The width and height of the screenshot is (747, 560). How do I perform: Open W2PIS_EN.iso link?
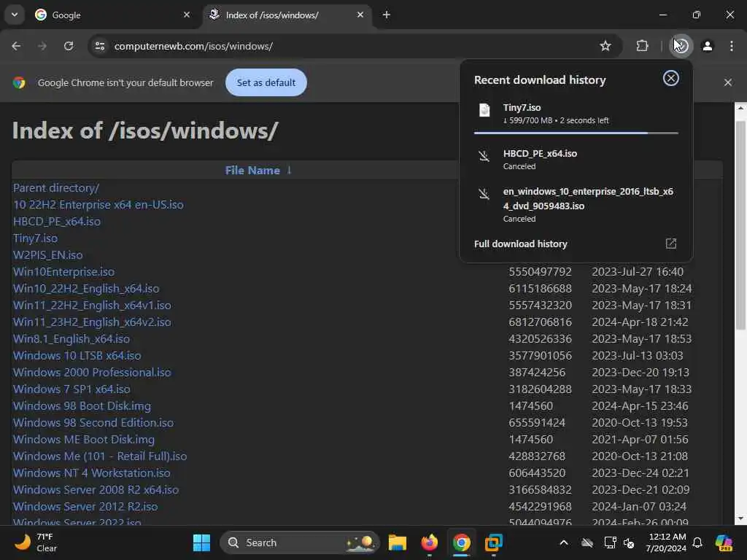pos(47,254)
